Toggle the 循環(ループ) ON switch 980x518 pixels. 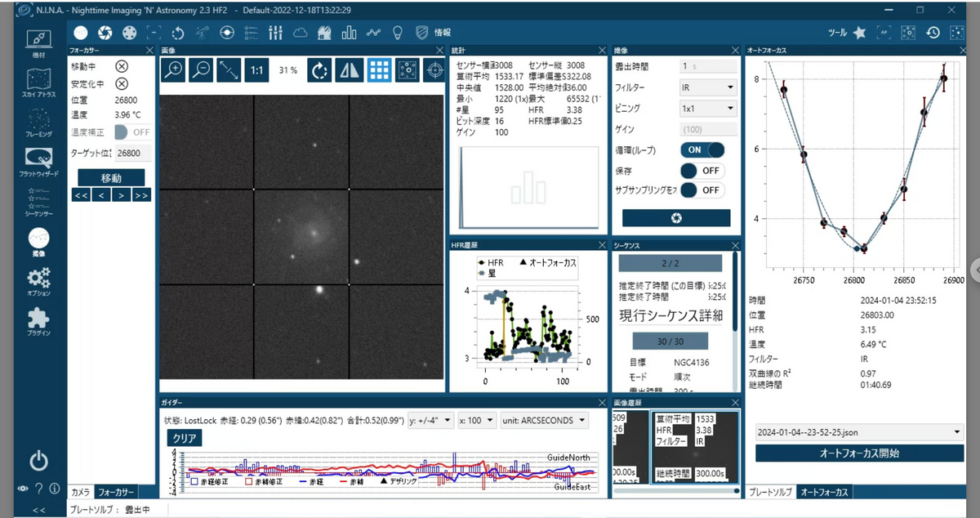click(702, 150)
